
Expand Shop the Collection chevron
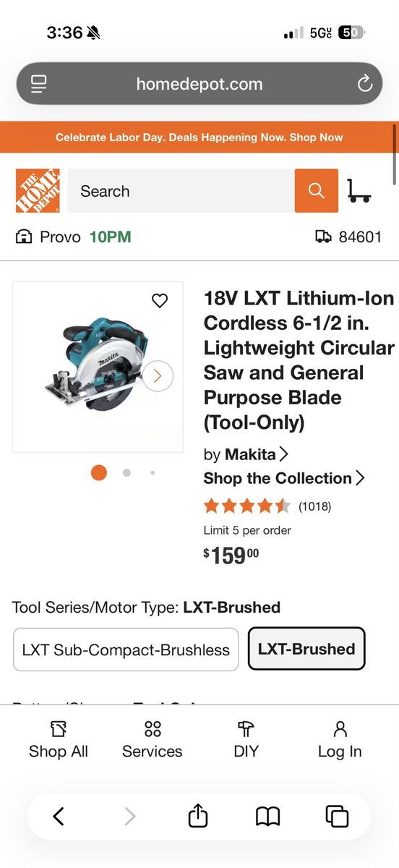[360, 478]
